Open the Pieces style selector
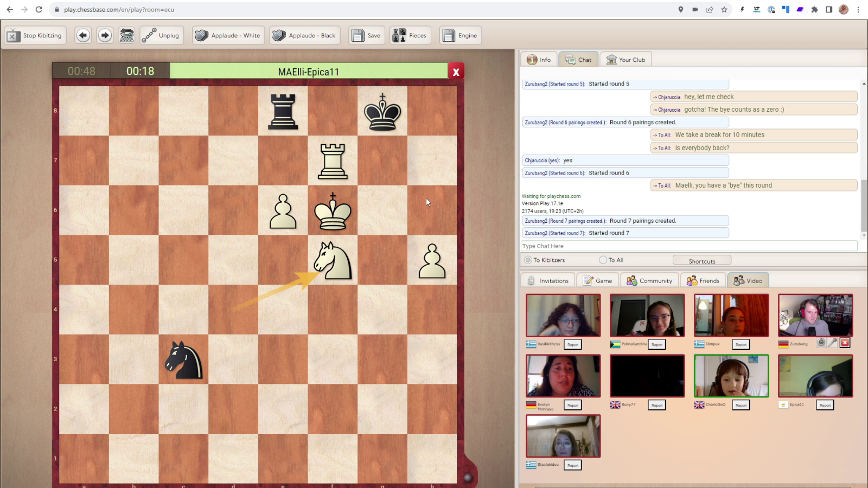 click(x=410, y=36)
